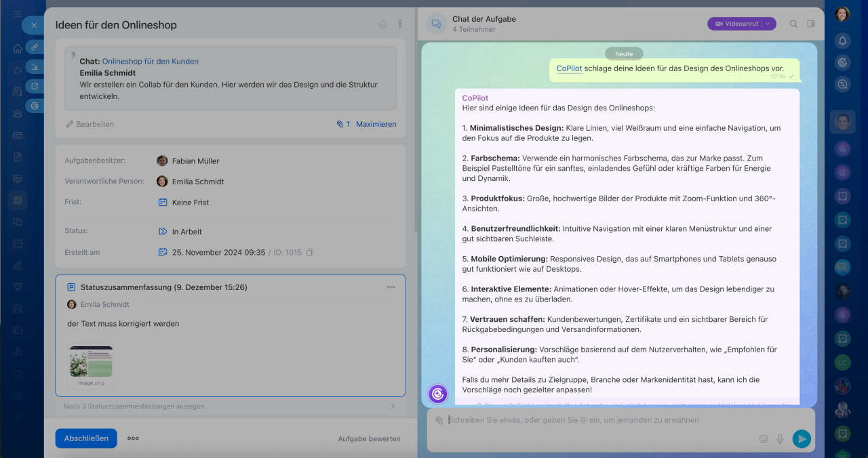Toggle the chat sidebar panel icon
This screenshot has width=868, height=458.
coord(811,24)
